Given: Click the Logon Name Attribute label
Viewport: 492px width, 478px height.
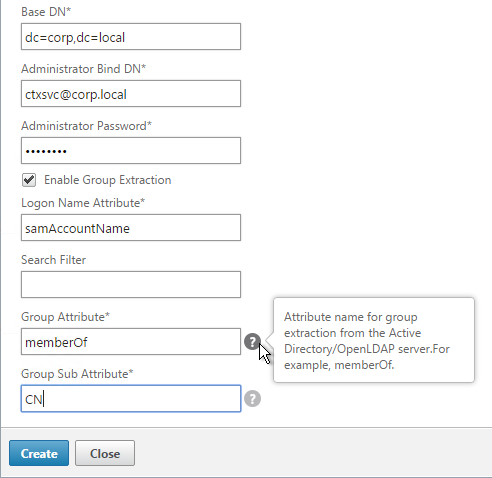Looking at the screenshot, I should [83, 203].
